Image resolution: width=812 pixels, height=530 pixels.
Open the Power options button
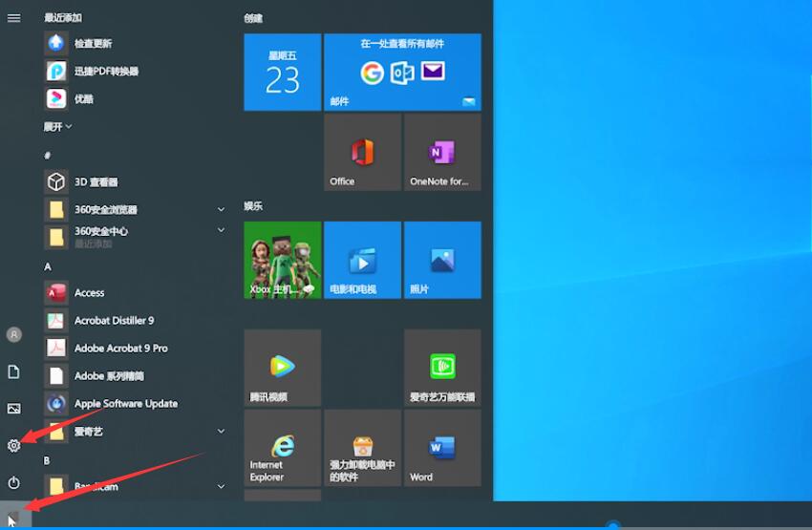click(14, 483)
